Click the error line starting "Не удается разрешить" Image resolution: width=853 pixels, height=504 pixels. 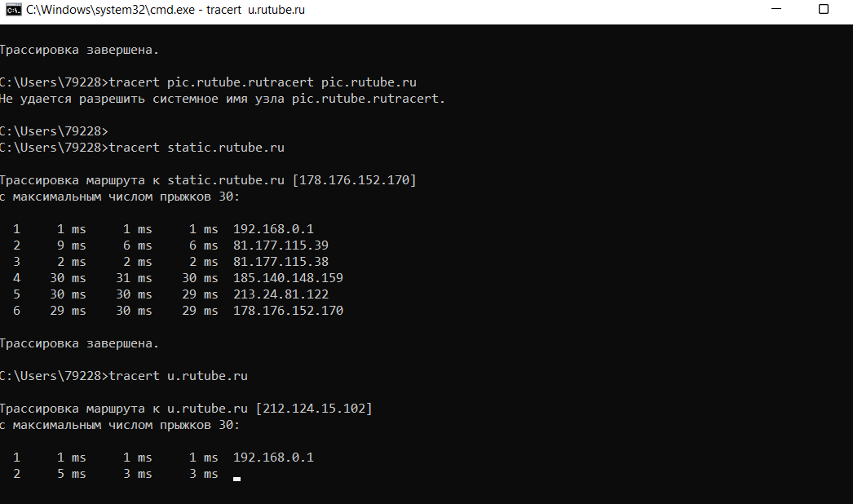[222, 99]
